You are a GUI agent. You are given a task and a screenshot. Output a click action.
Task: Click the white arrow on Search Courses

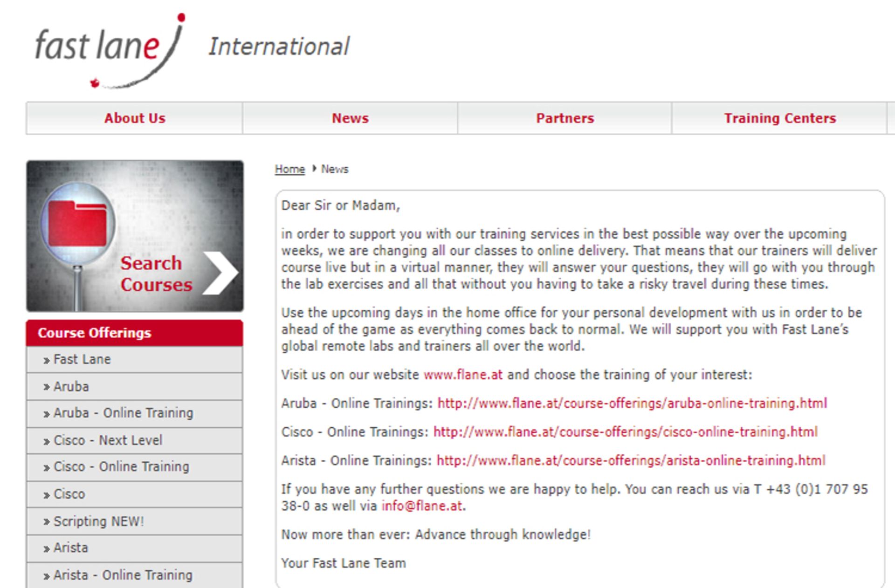pyautogui.click(x=220, y=273)
